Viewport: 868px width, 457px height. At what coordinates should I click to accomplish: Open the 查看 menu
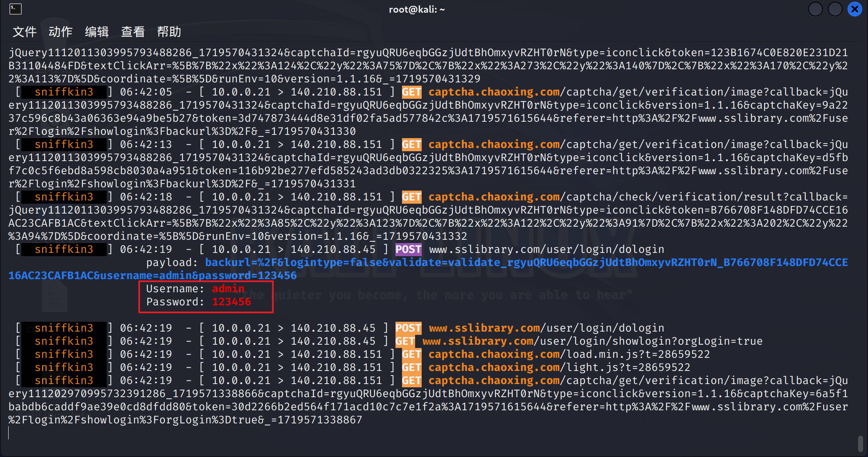[x=133, y=32]
